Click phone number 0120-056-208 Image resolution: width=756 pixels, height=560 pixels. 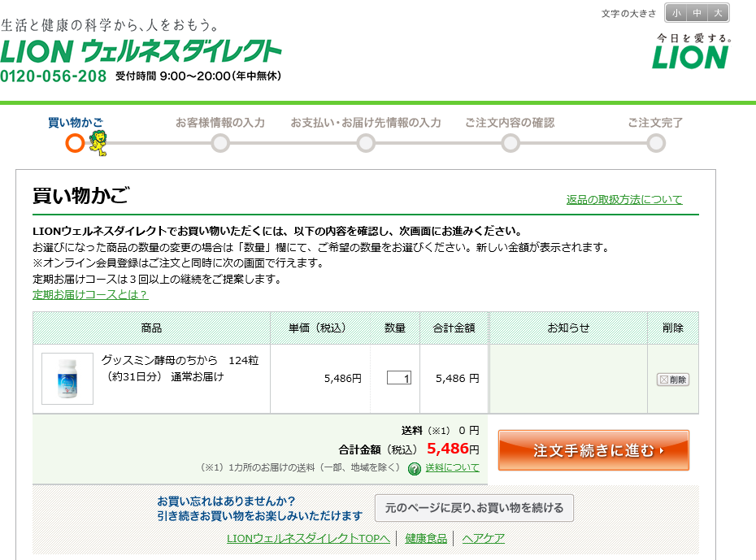pos(54,76)
